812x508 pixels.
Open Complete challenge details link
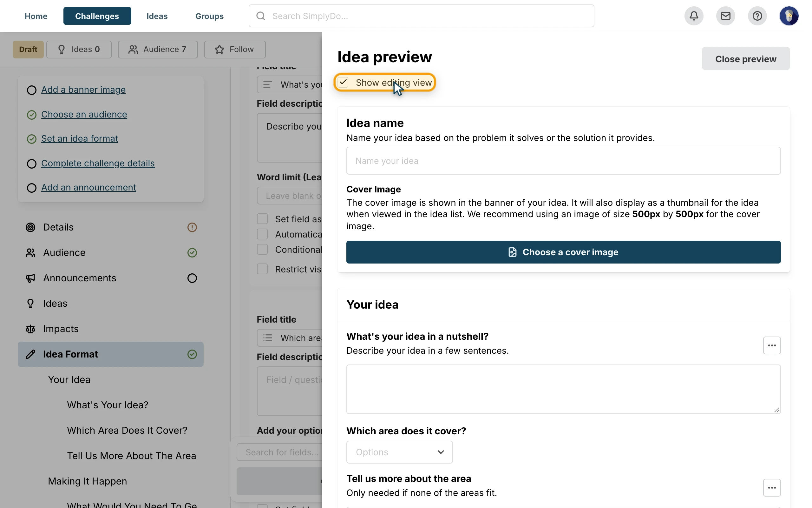(98, 163)
